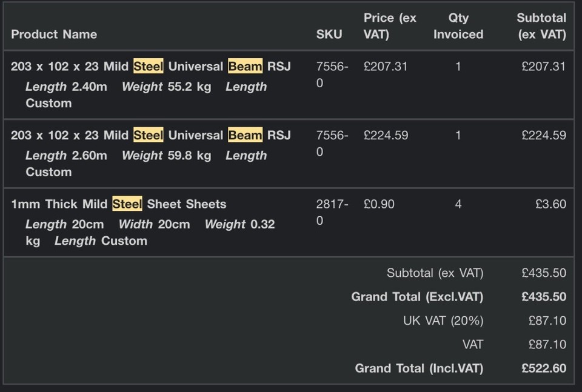This screenshot has width=582, height=392.
Task: Click the Price (ex VAT) column header
Action: tap(390, 26)
